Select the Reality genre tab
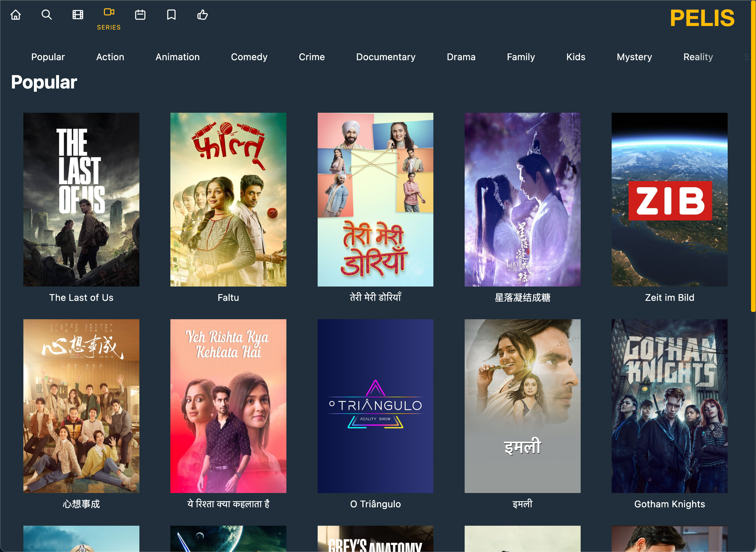The height and width of the screenshot is (552, 756). [698, 57]
